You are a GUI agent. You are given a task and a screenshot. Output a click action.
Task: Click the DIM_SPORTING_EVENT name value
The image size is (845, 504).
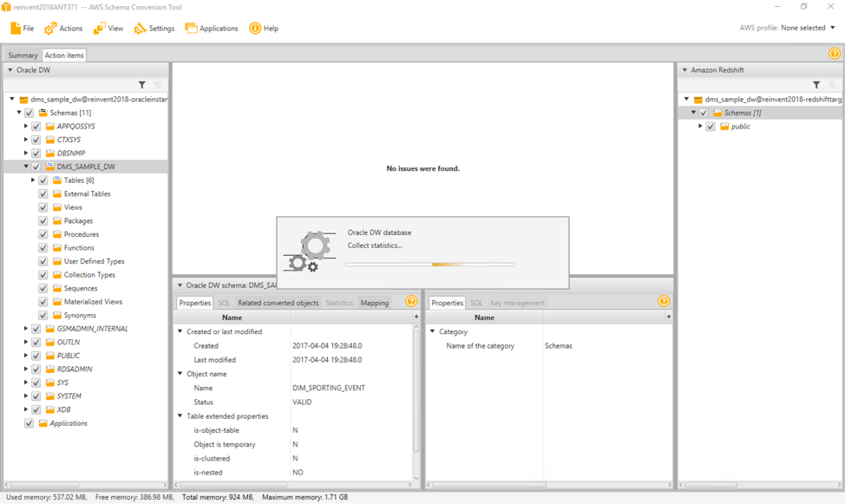[x=329, y=388]
